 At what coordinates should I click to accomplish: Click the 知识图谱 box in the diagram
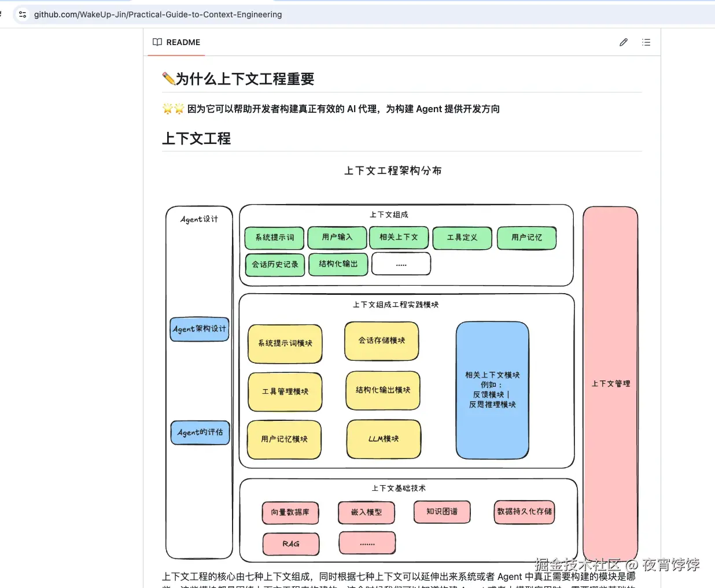point(441,512)
